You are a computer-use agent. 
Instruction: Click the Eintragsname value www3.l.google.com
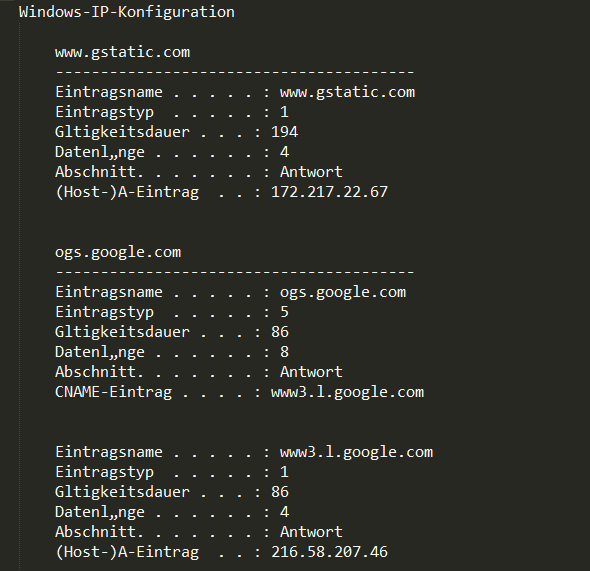357,453
